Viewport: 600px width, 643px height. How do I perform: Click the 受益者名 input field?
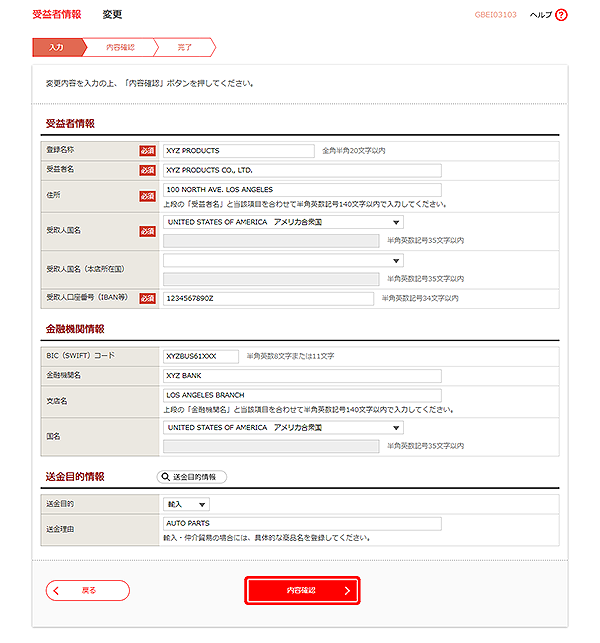[302, 171]
